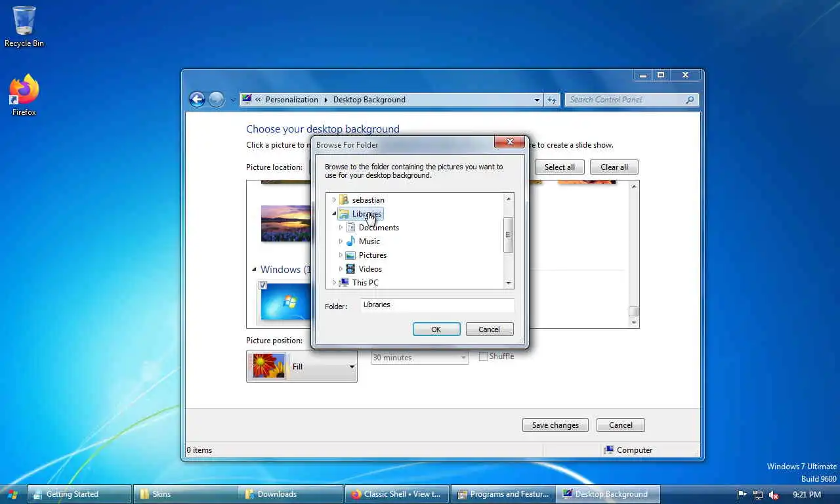Close the Browse For Folder dialog

[510, 142]
